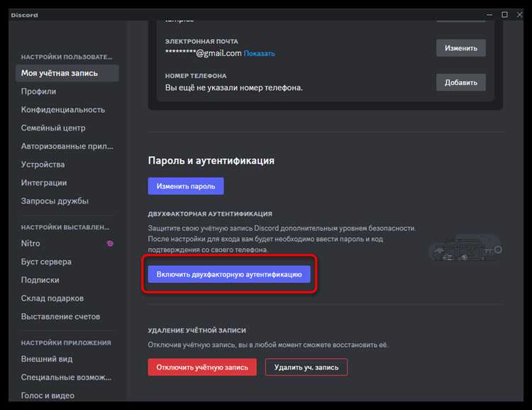Open Авторизованные прил... section

(67, 146)
